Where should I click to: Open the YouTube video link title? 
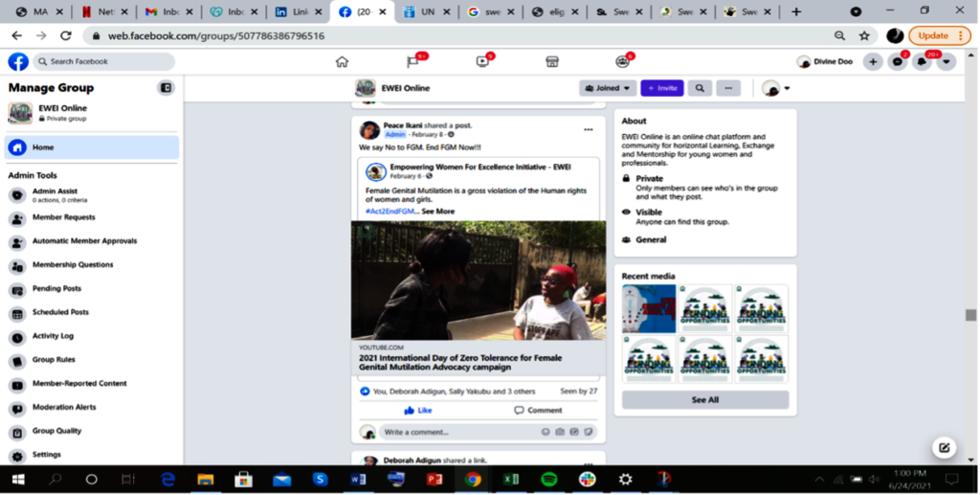(460, 363)
